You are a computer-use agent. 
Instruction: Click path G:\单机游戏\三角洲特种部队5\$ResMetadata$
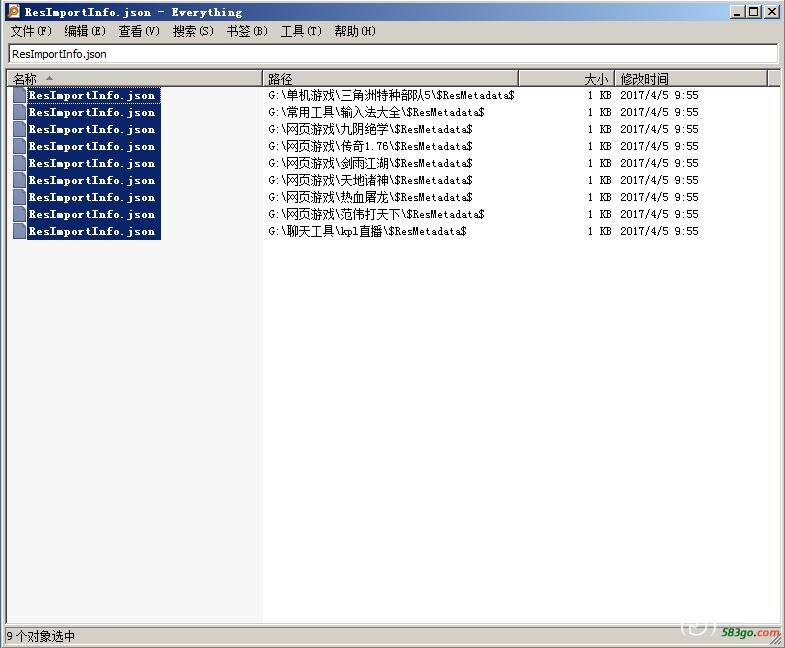(391, 95)
